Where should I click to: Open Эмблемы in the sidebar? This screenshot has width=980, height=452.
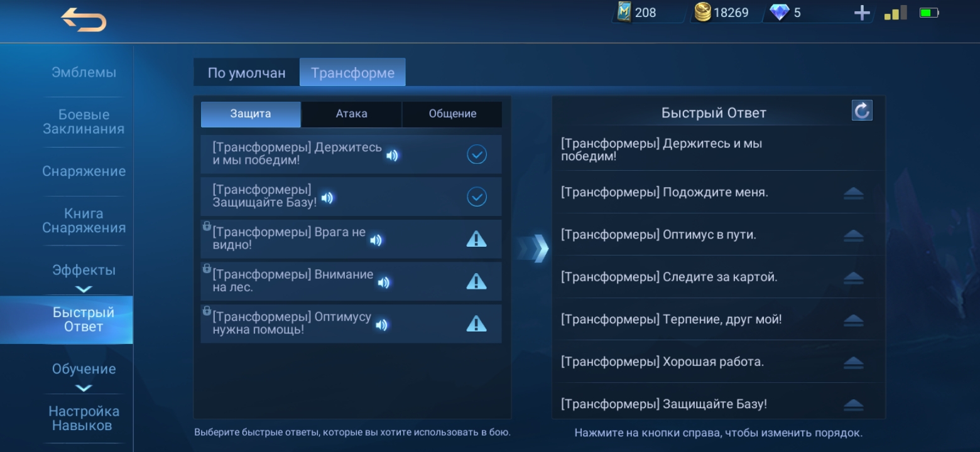84,73
